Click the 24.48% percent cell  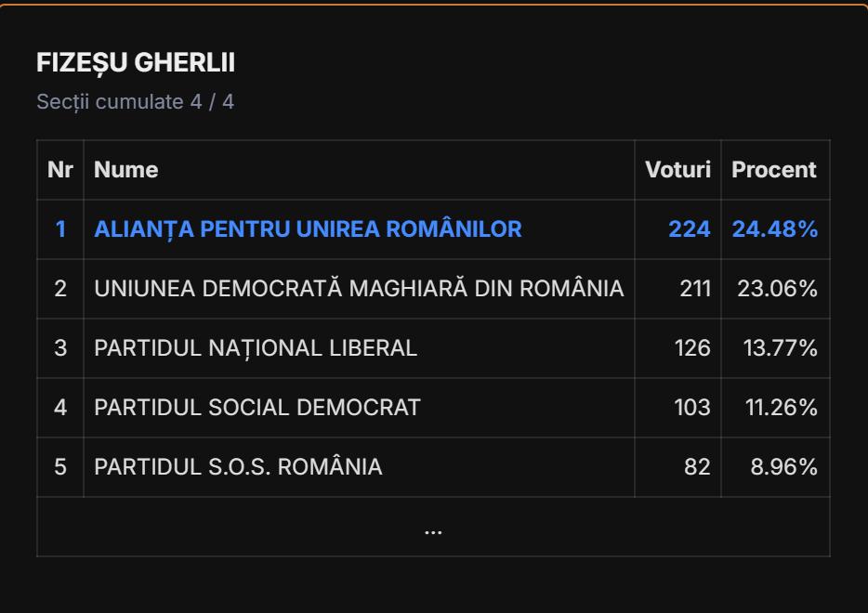(775, 229)
